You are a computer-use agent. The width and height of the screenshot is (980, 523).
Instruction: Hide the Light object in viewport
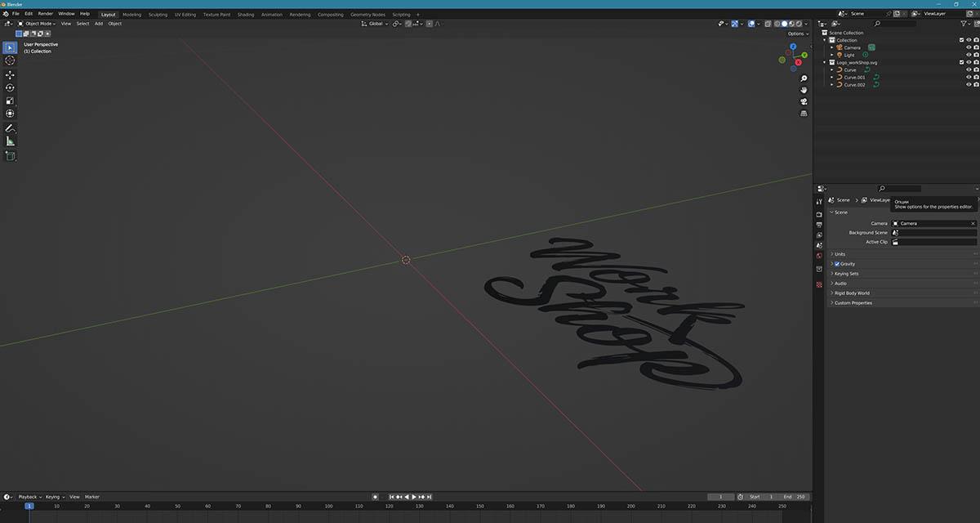click(x=969, y=55)
